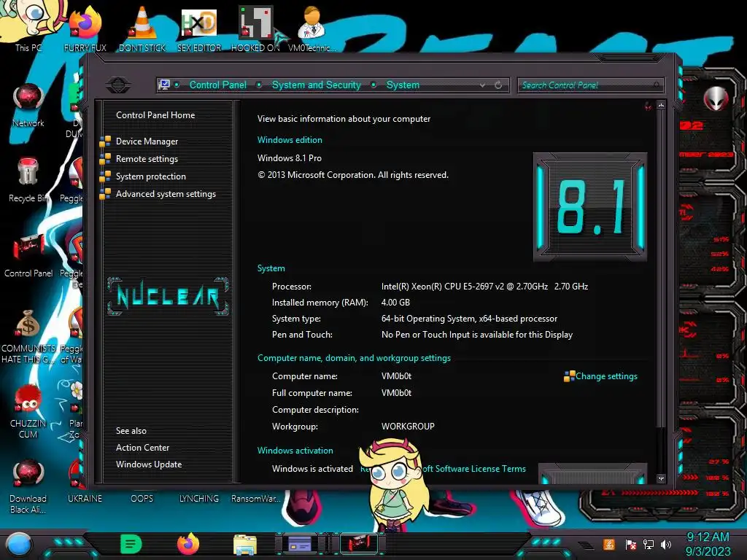Open the Help icon in System window

coord(648,106)
